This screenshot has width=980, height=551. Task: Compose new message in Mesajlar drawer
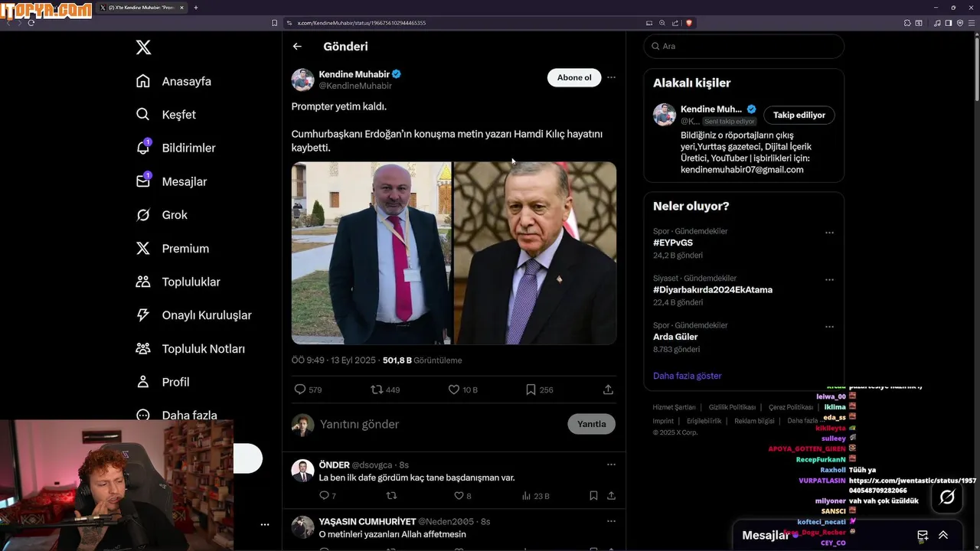click(x=923, y=535)
